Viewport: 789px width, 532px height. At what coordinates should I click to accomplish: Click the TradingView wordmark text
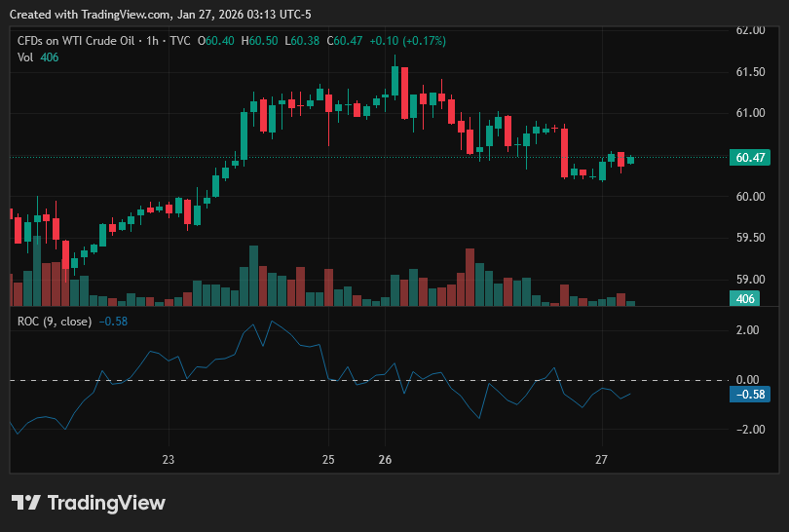point(106,503)
